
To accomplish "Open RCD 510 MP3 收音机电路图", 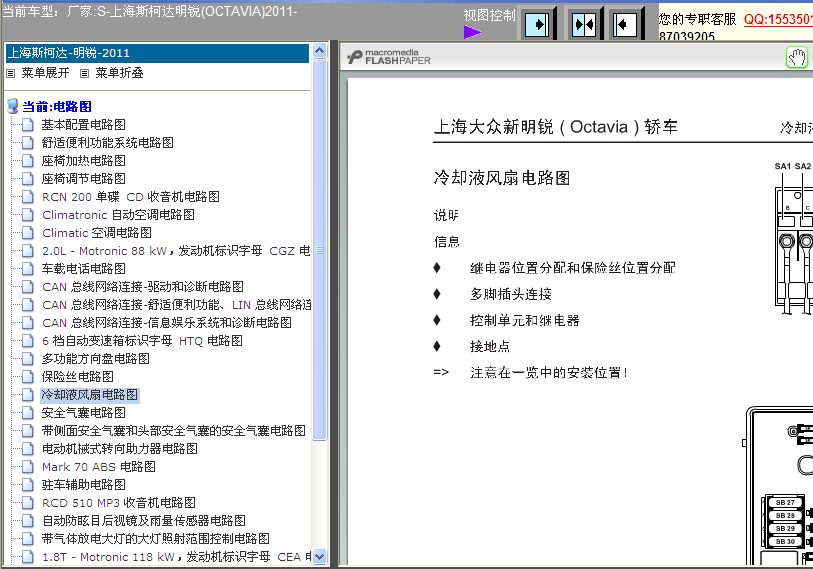I will coord(119,503).
